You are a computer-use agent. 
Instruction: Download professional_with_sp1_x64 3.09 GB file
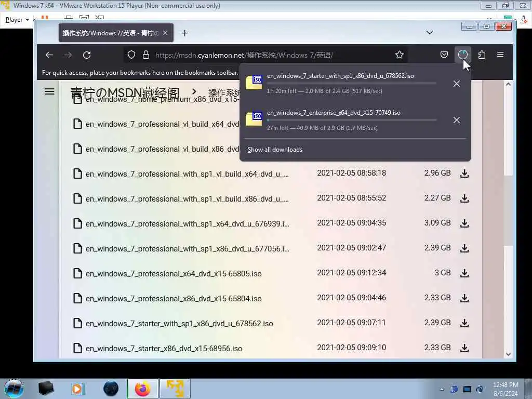(464, 223)
